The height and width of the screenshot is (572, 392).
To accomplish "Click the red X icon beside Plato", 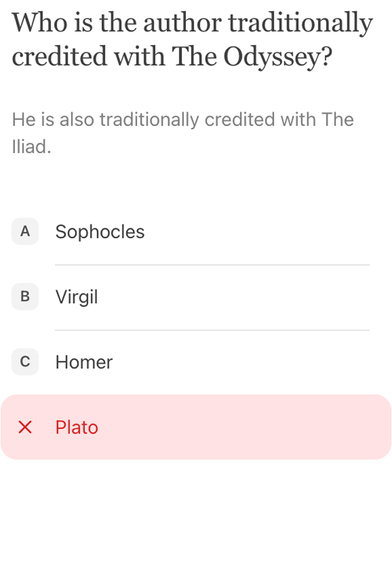I will click(25, 427).
